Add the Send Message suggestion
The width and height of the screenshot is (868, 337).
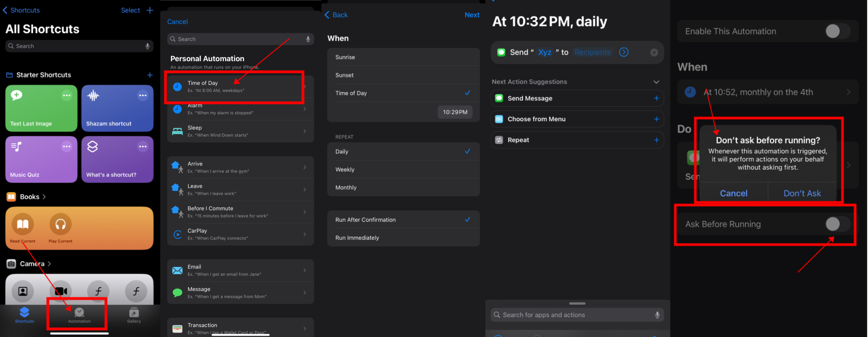pos(657,98)
